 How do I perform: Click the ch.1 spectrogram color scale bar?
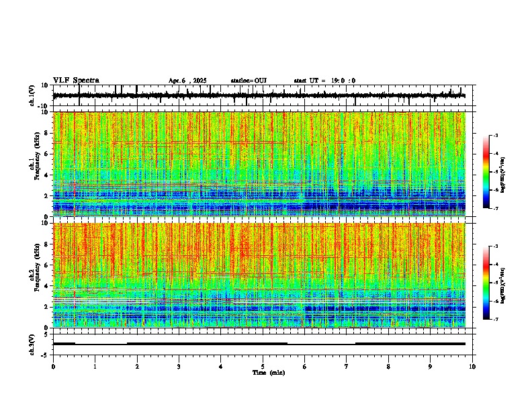pyautogui.click(x=486, y=172)
